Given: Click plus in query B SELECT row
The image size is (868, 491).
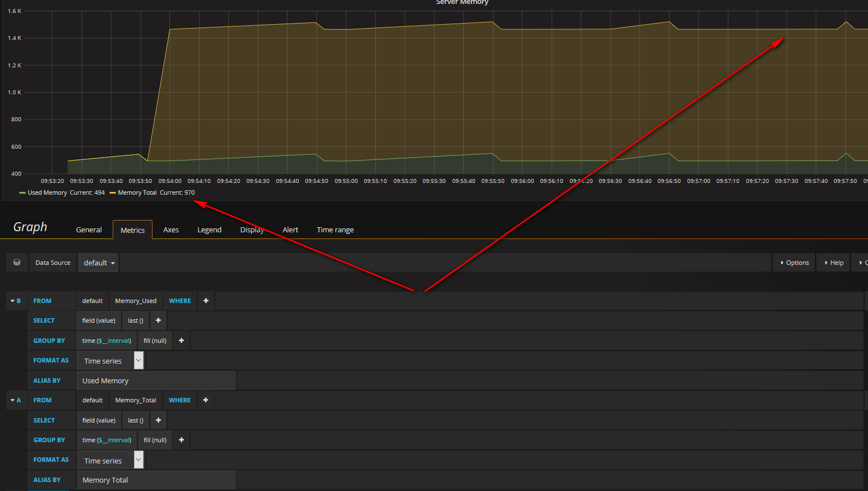Looking at the screenshot, I should point(158,320).
